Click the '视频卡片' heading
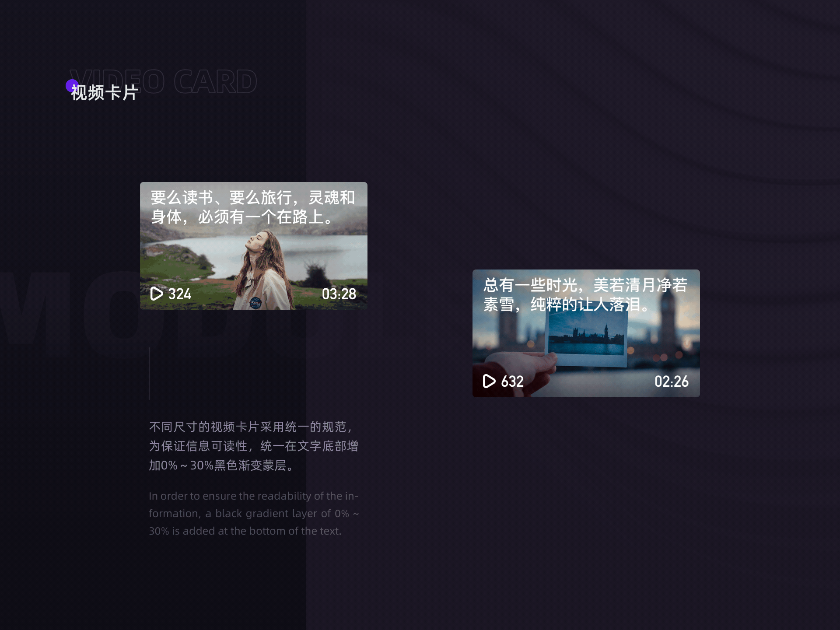Image resolution: width=840 pixels, height=630 pixels. point(105,93)
